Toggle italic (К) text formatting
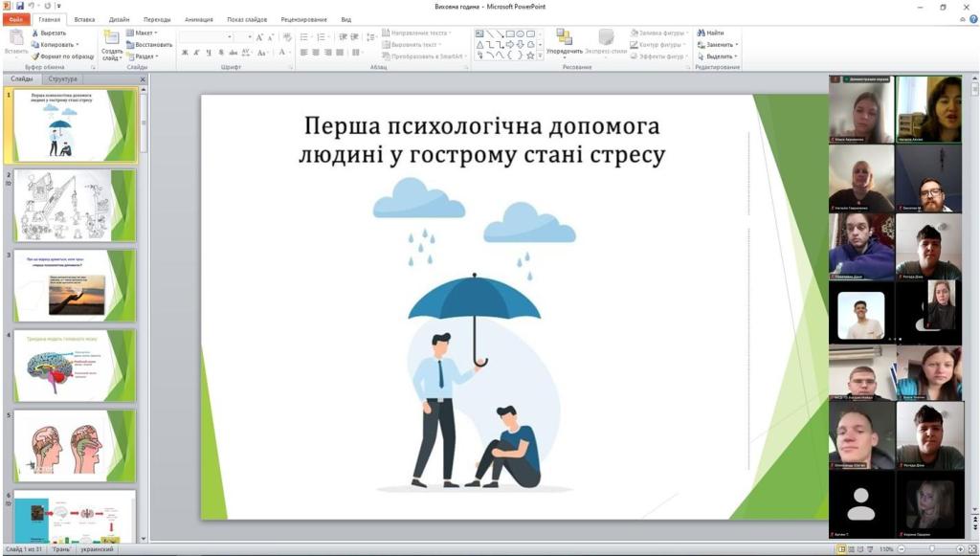The height and width of the screenshot is (556, 980). [197, 53]
